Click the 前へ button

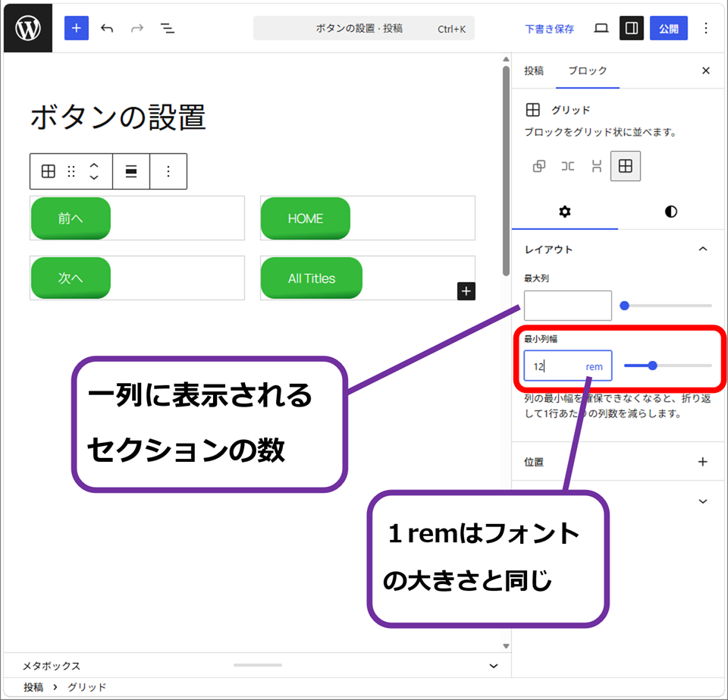pos(71,218)
